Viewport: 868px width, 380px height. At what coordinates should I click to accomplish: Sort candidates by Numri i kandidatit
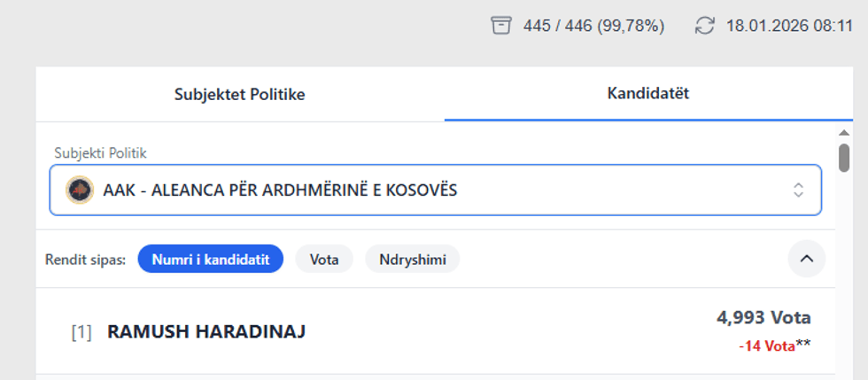[210, 260]
